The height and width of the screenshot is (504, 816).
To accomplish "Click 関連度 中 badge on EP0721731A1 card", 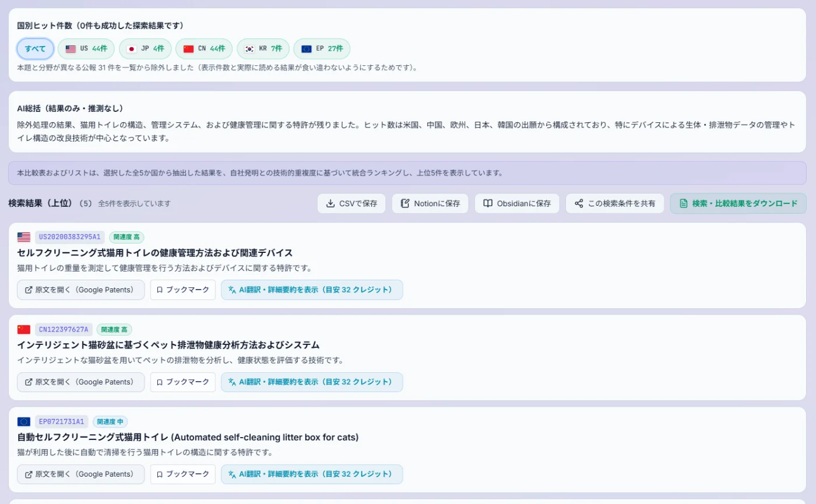I will [110, 421].
